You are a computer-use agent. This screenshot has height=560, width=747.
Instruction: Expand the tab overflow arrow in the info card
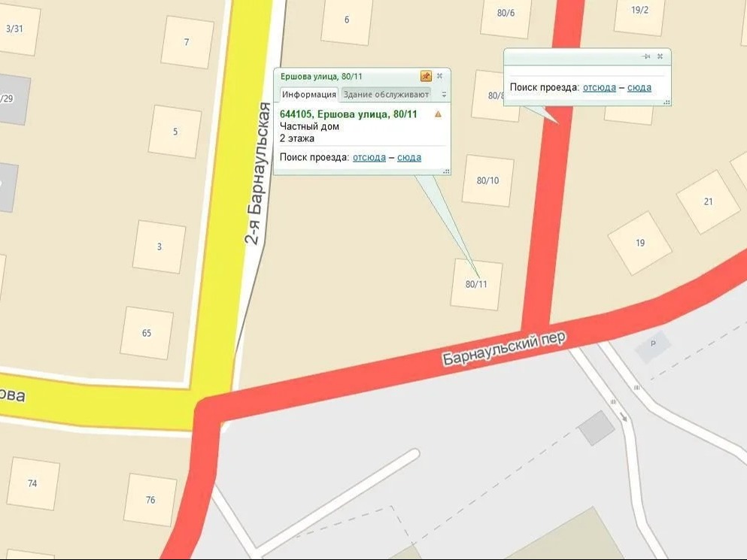click(x=444, y=94)
